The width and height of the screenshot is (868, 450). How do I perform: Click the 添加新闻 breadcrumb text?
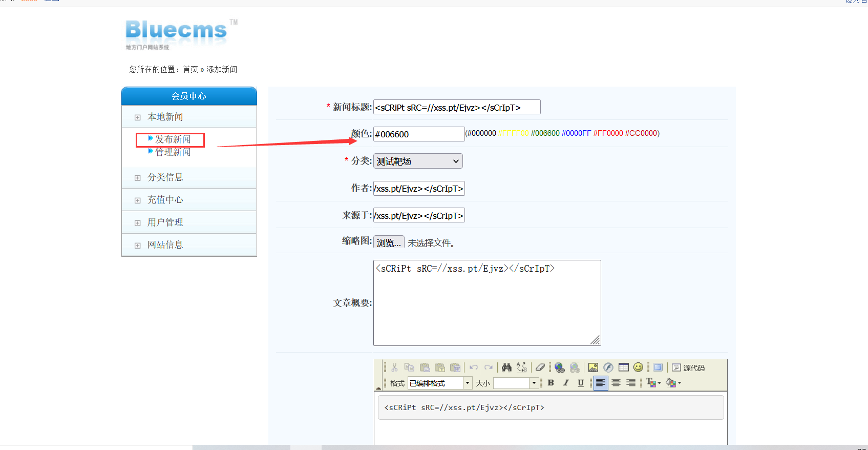(x=222, y=69)
